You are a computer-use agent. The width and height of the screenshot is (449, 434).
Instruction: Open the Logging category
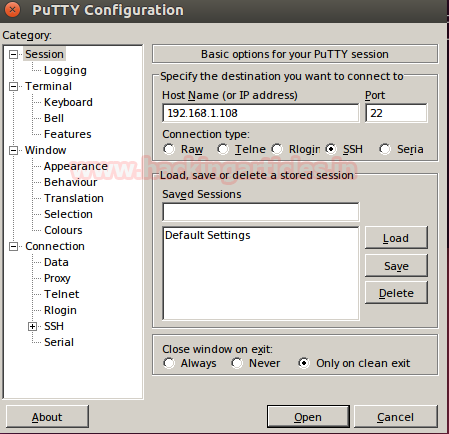pos(65,70)
